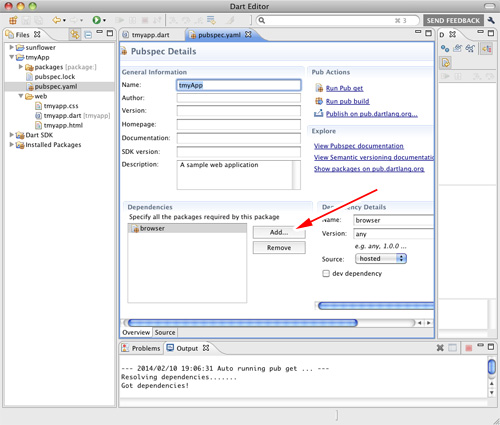This screenshot has height=425, width=500.
Task: Run the app with the green play button
Action: 96,20
